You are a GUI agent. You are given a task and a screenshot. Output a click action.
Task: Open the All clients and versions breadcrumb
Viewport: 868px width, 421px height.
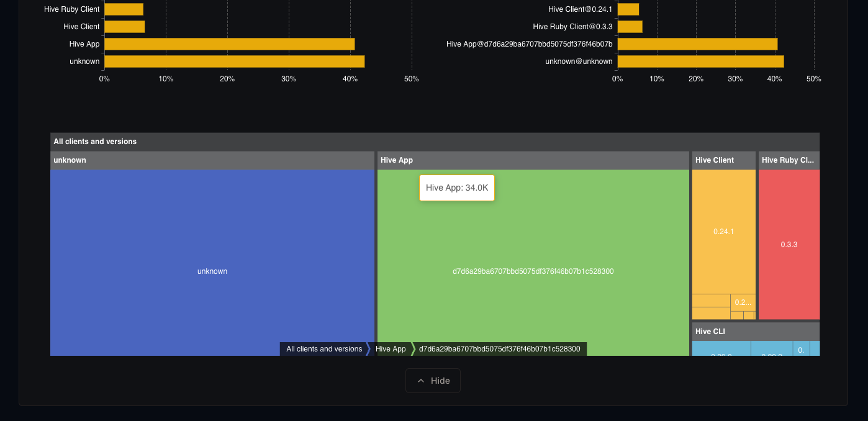point(324,349)
